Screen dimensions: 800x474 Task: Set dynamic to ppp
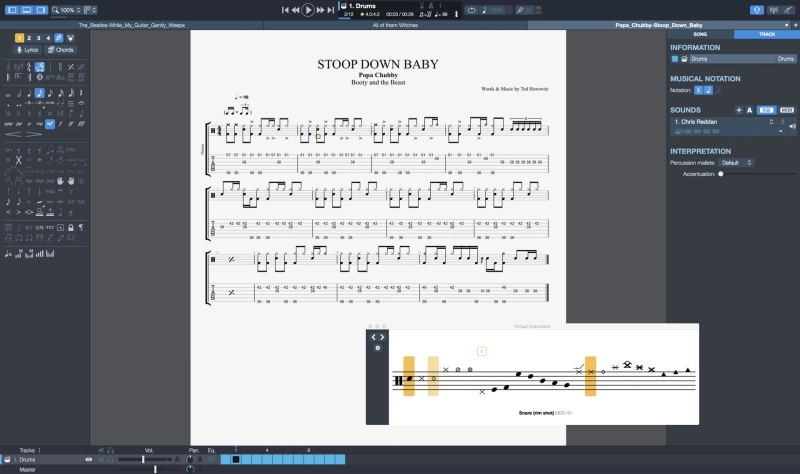coord(8,124)
